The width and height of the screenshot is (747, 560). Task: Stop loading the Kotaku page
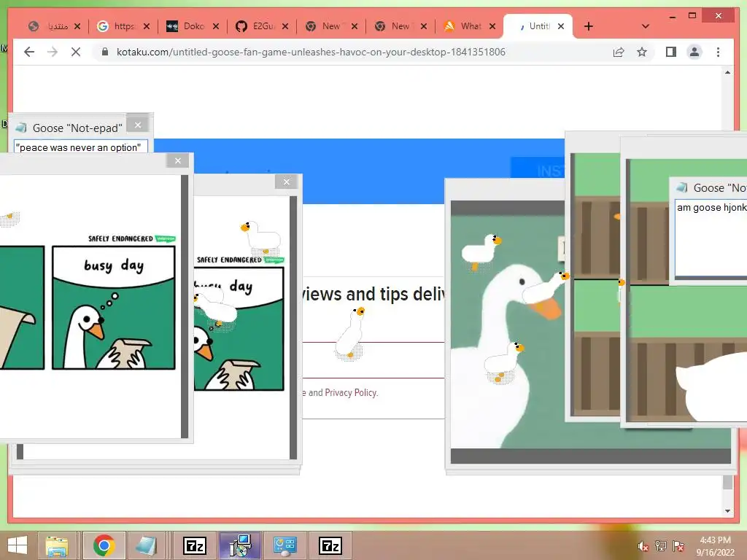pos(76,52)
